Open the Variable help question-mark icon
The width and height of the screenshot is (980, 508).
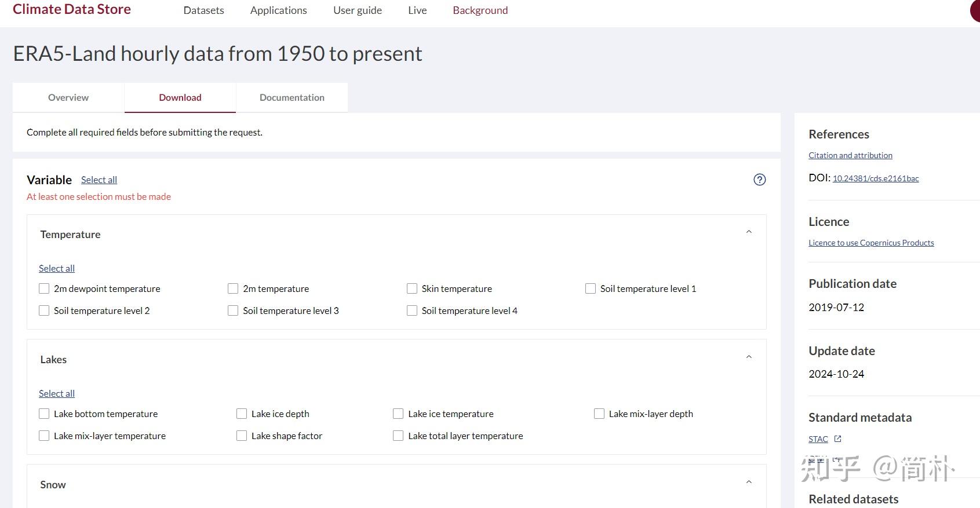pos(759,180)
